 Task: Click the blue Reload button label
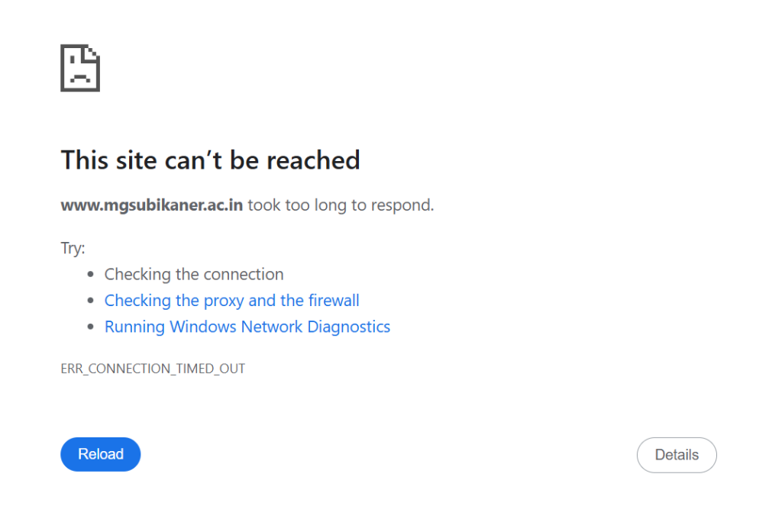(x=100, y=454)
